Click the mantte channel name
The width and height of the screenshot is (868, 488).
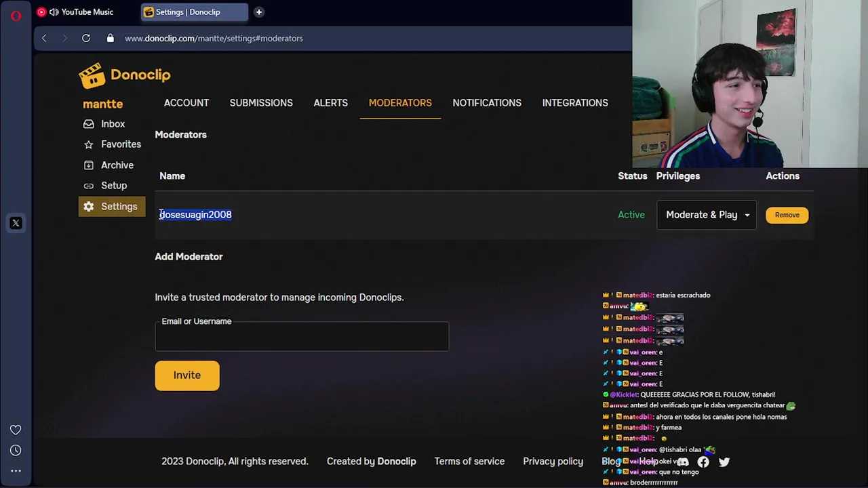[x=103, y=104]
